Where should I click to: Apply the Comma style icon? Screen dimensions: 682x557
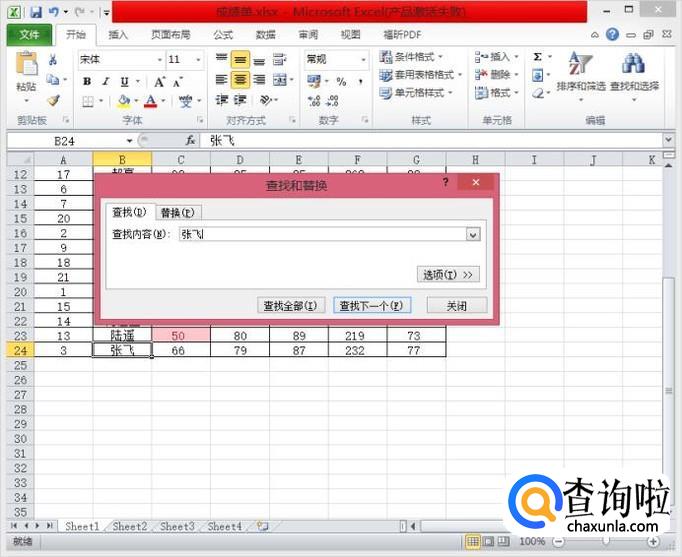pos(361,81)
